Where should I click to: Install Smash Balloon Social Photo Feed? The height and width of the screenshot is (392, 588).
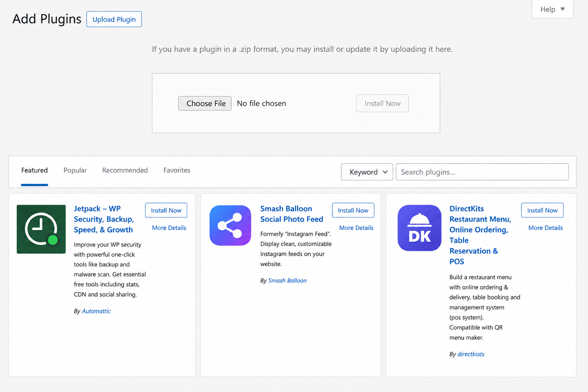[353, 210]
